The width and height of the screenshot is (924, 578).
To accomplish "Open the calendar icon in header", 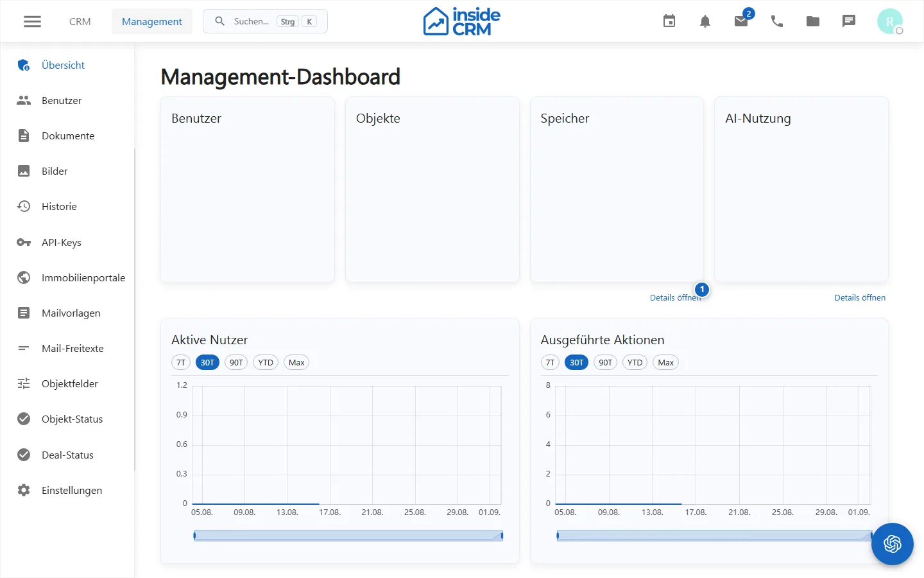I will [x=669, y=21].
